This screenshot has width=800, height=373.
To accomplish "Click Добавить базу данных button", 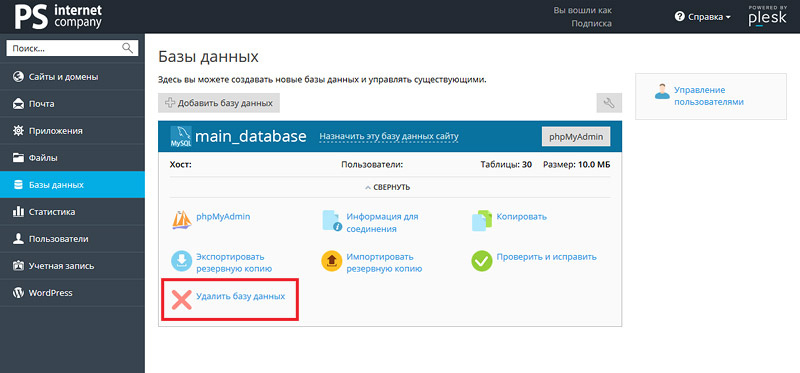I will click(x=219, y=103).
